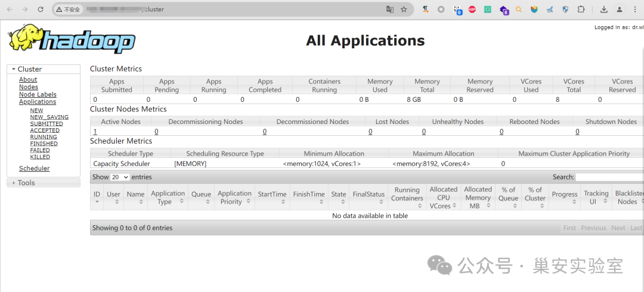Viewport: 644px width, 292px height.
Task: Click the blue shield extension icon
Action: [565, 10]
